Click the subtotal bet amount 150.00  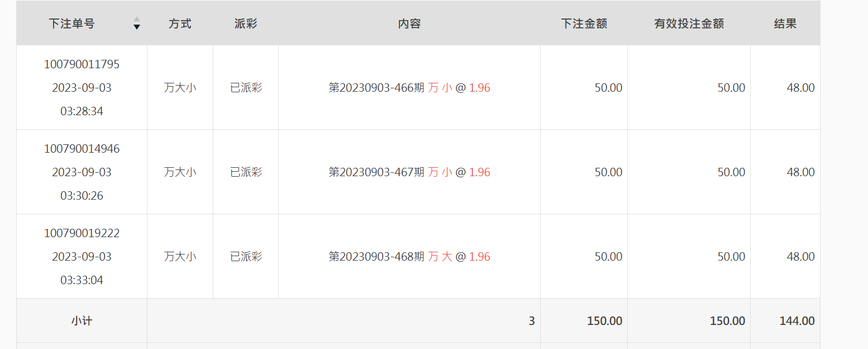click(x=604, y=321)
